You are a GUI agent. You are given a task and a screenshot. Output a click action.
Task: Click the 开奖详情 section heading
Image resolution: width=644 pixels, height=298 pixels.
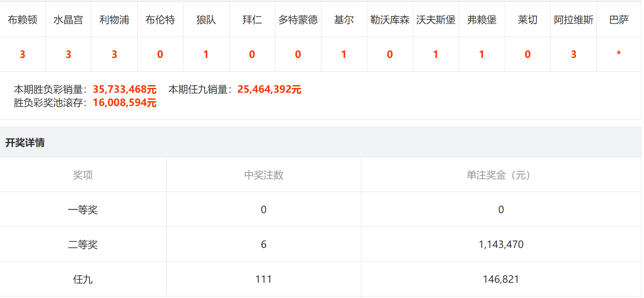(25, 142)
